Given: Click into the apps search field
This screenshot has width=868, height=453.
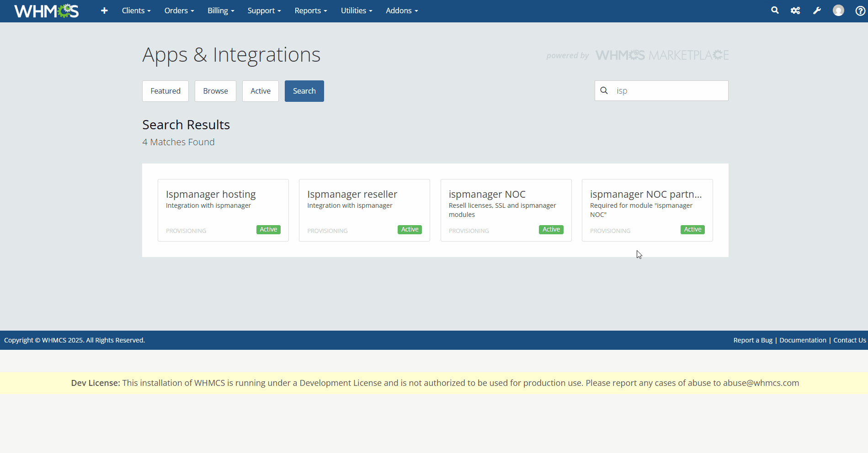Looking at the screenshot, I should click(669, 91).
